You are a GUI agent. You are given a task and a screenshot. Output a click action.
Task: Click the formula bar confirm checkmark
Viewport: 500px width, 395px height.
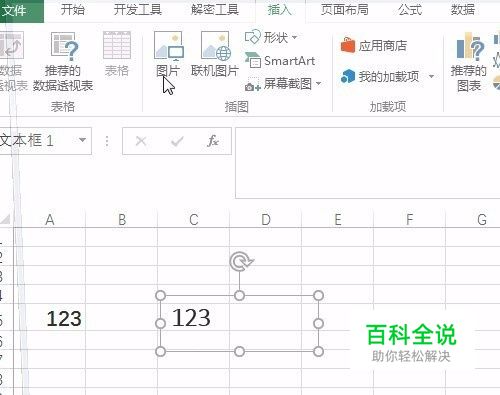[177, 141]
